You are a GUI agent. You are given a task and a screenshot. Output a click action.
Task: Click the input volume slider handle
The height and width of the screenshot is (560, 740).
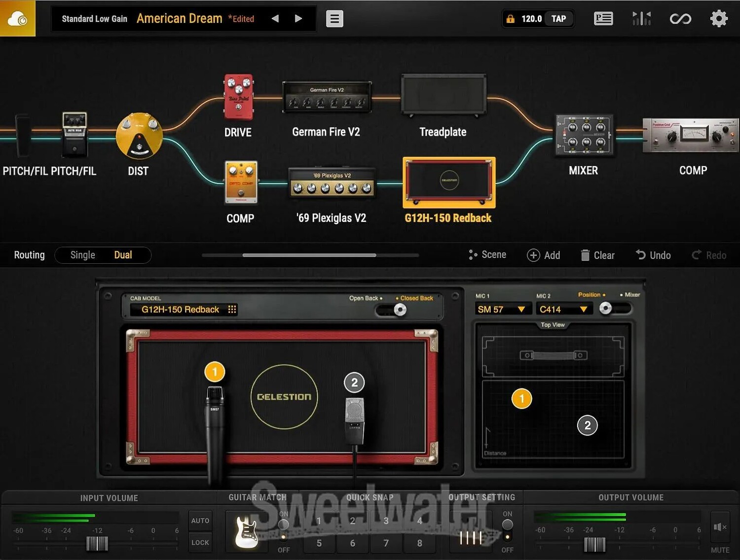point(97,544)
